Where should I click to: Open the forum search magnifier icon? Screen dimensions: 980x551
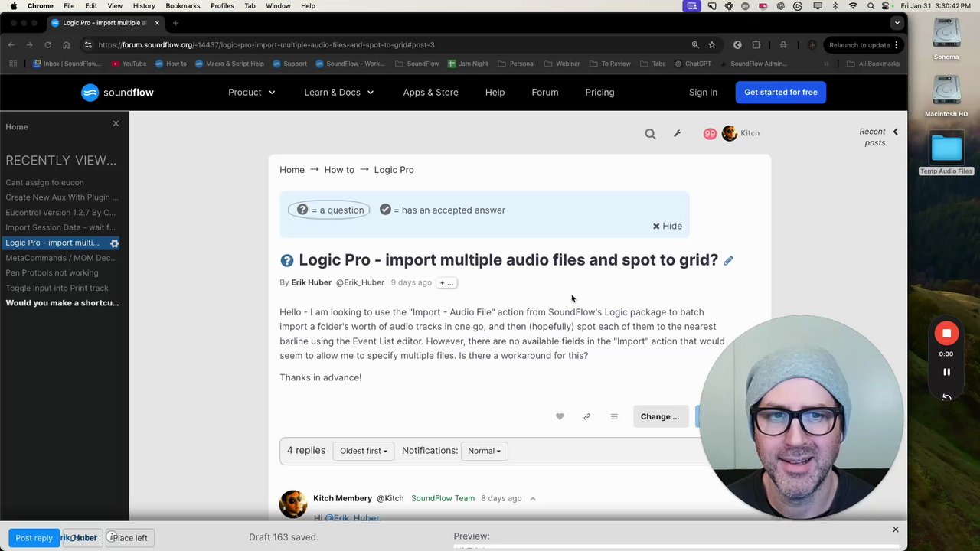click(x=650, y=134)
